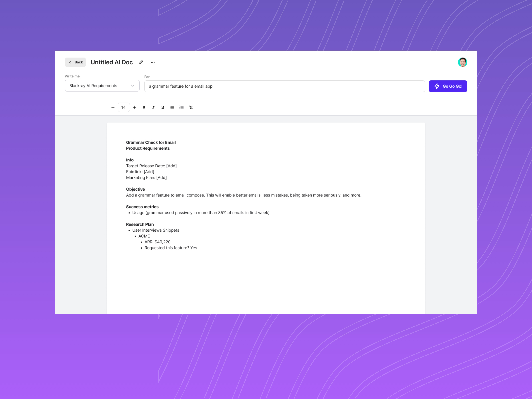Decrease font size with minus button
This screenshot has width=532, height=399.
point(113,107)
